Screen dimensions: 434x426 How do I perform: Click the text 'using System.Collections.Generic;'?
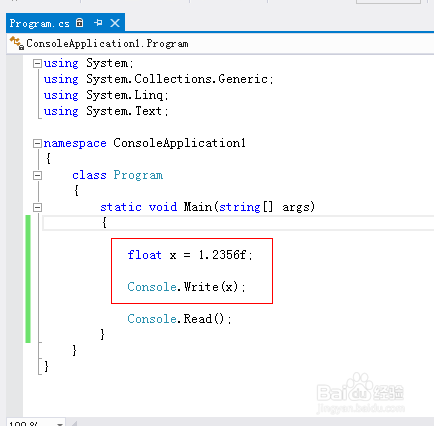159,79
